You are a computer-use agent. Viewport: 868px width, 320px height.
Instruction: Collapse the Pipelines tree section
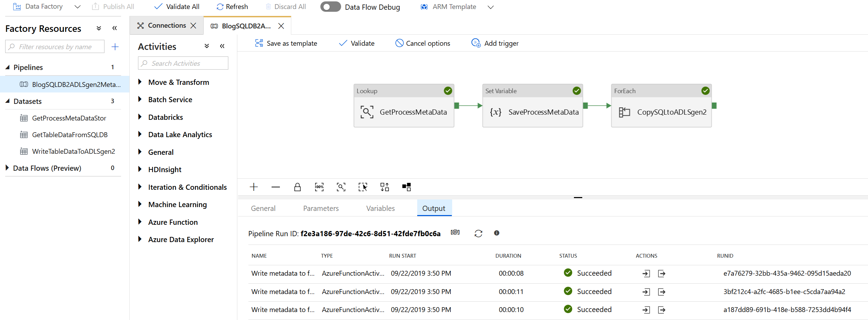tap(8, 67)
